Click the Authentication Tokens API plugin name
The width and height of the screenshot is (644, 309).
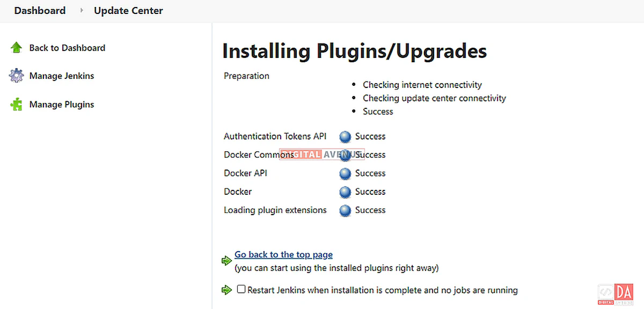(x=275, y=136)
